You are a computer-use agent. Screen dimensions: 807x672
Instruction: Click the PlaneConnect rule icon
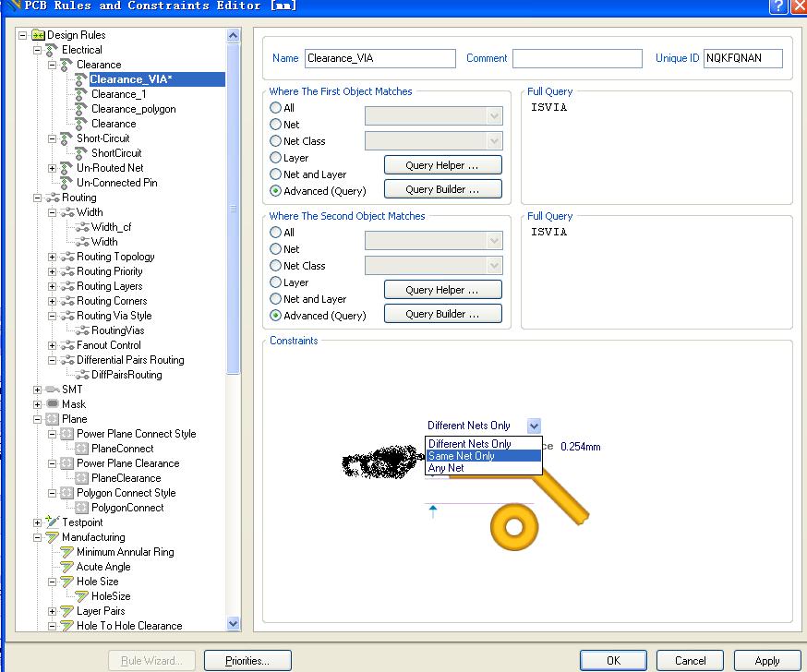(82, 449)
